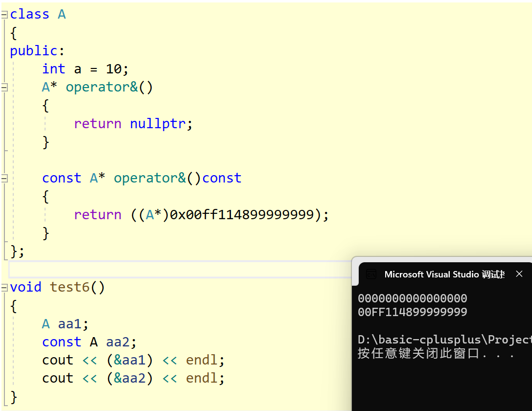Collapse the test6 function block
The height and width of the screenshot is (411, 532).
click(x=4, y=288)
